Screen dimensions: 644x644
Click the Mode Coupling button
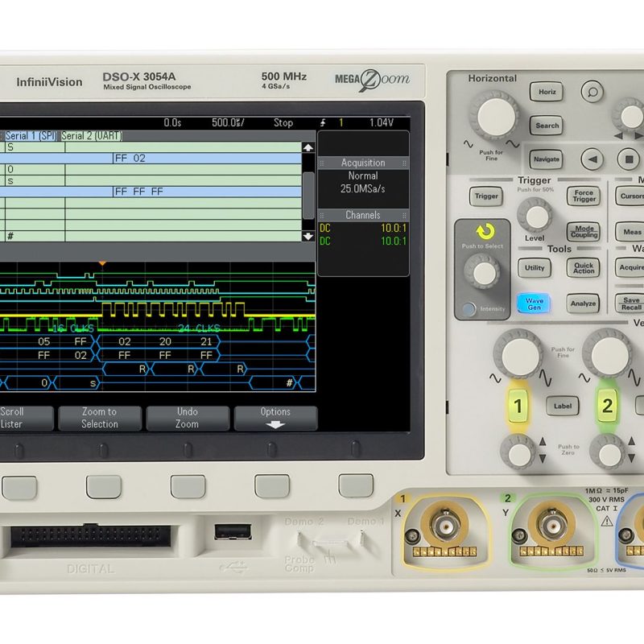point(584,232)
